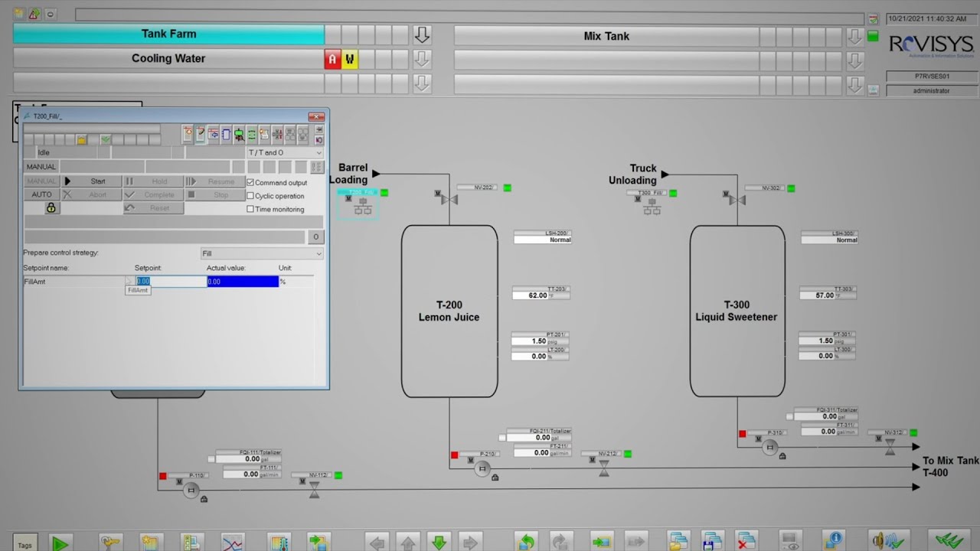Toggle the Command output checkbox
The image size is (980, 551).
(x=250, y=182)
